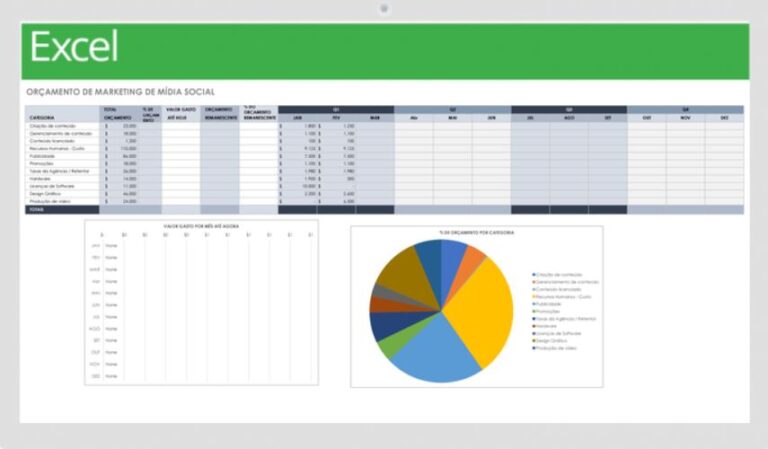The height and width of the screenshot is (449, 768).
Task: Click the Q4 quarter header
Action: (x=686, y=110)
